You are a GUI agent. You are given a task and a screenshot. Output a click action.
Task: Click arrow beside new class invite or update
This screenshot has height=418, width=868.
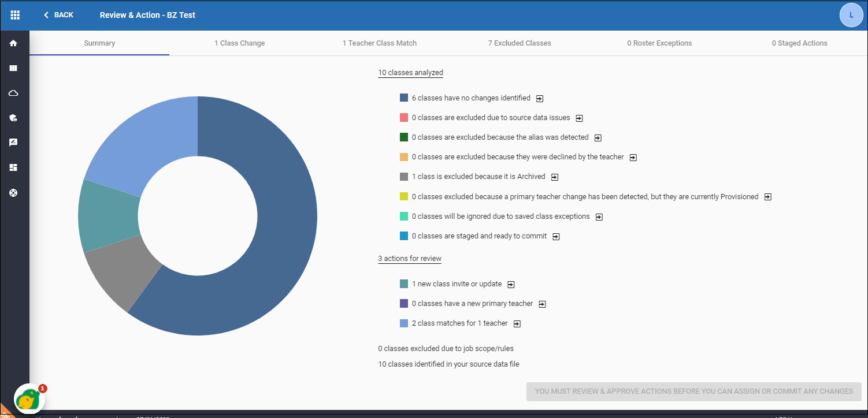[511, 285]
